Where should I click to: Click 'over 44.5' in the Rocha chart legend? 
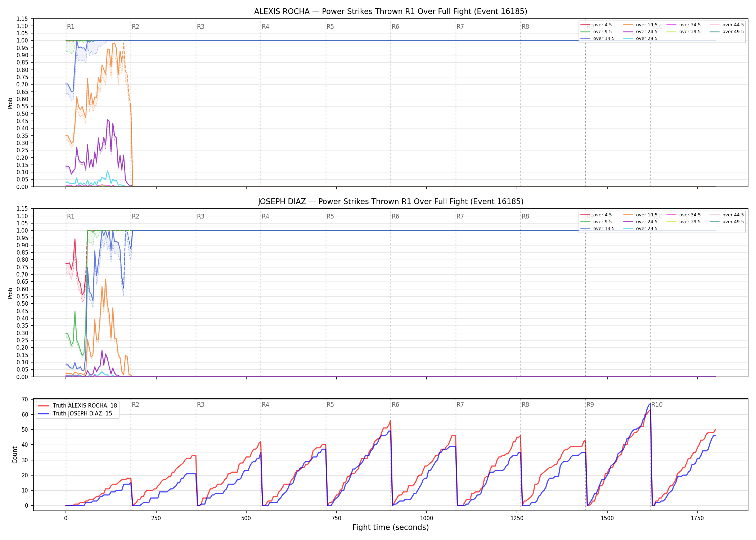733,25
